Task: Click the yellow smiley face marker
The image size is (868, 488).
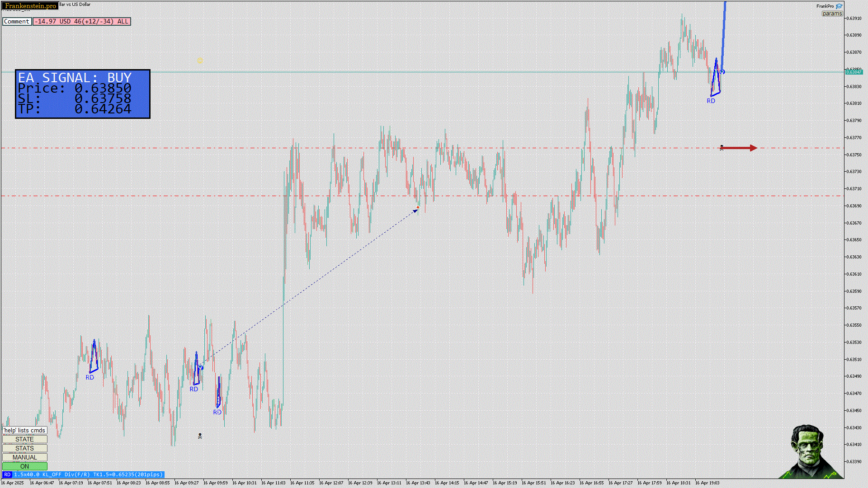Action: (x=200, y=60)
